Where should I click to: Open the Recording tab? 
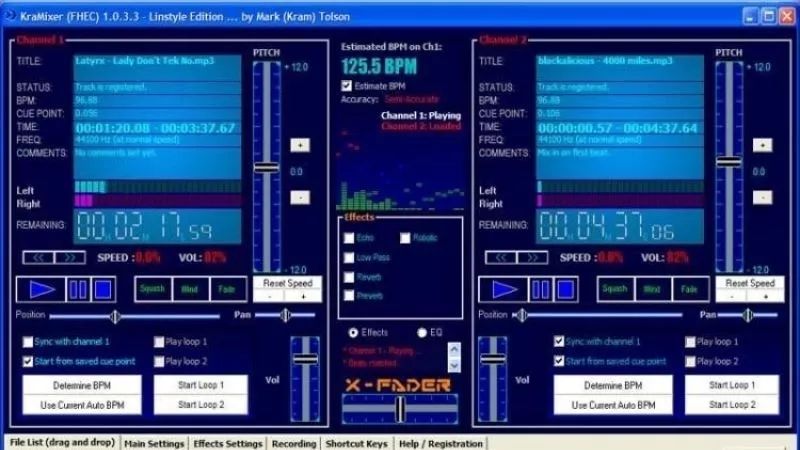pos(294,443)
